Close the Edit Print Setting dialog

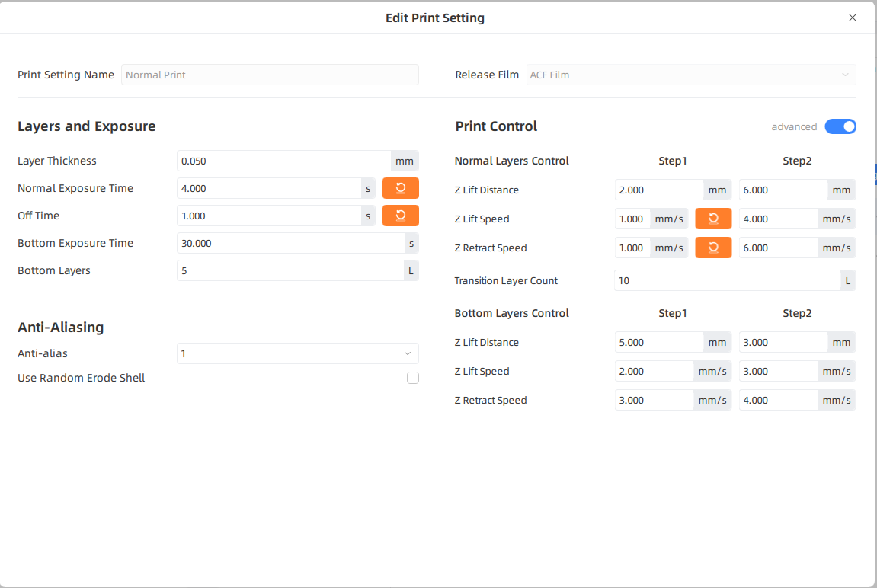pyautogui.click(x=853, y=18)
